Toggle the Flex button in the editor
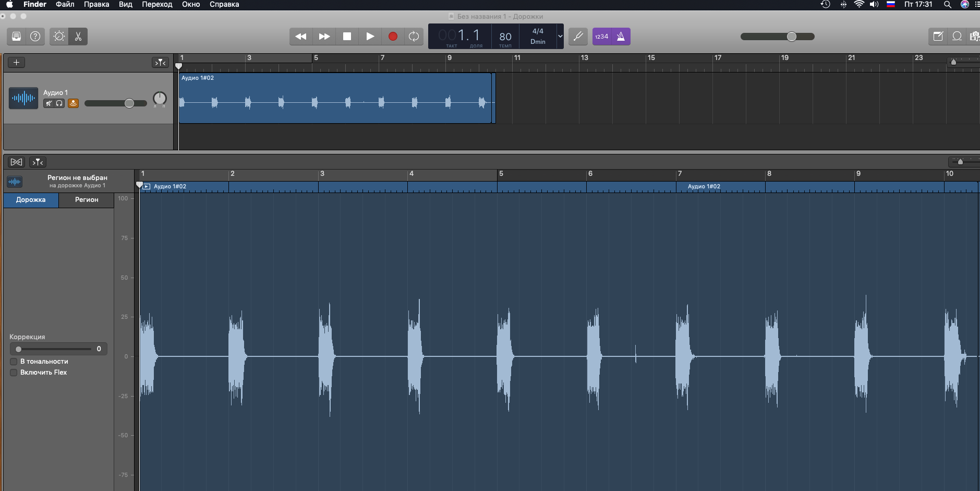Viewport: 980px width, 491px height. coord(16,162)
